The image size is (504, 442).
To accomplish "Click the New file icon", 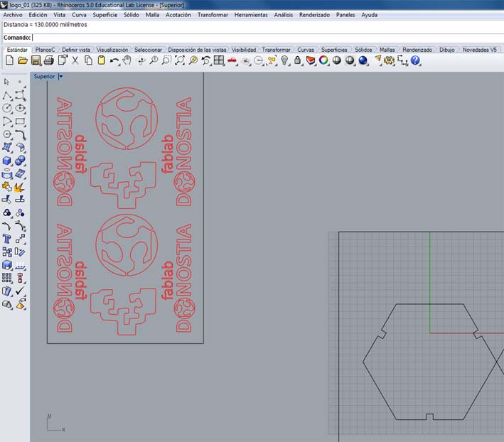I will coord(9,60).
